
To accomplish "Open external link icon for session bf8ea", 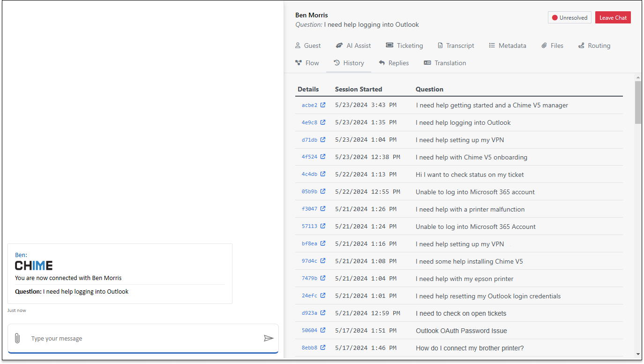I will coord(323,244).
